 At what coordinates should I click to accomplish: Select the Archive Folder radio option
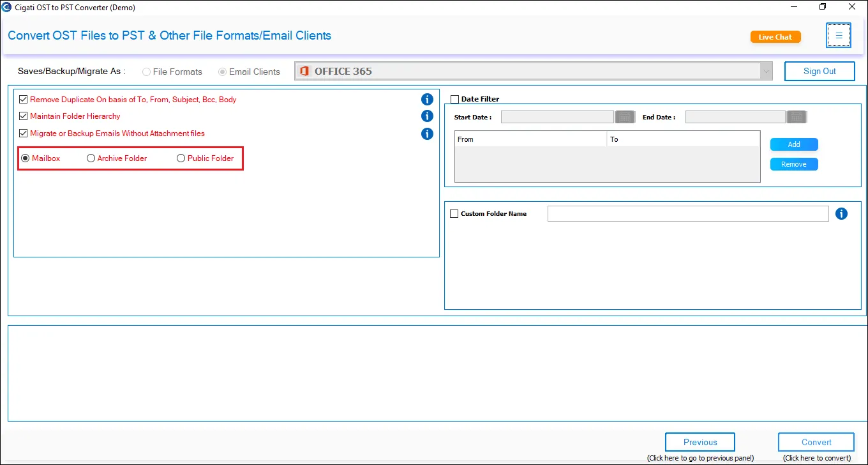[x=91, y=158]
